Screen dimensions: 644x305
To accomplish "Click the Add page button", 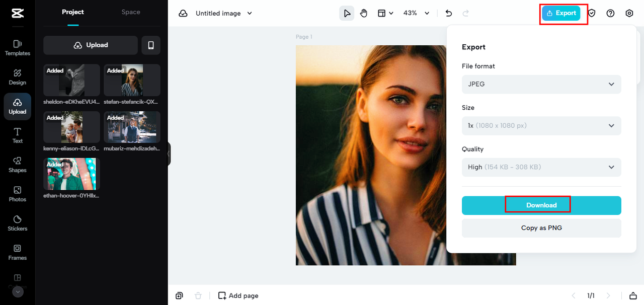I will [238, 295].
